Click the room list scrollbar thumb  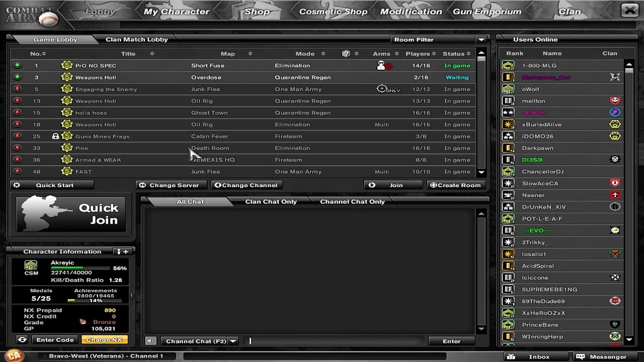click(x=481, y=59)
